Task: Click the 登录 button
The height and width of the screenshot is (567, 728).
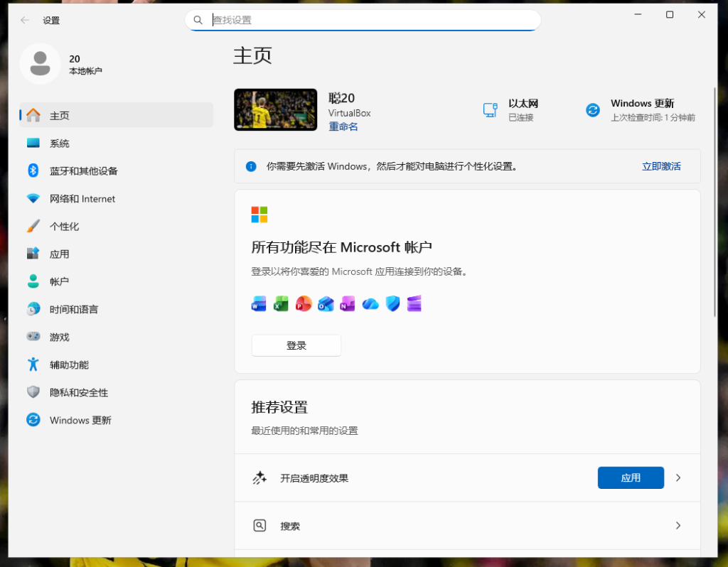Action: pyautogui.click(x=296, y=345)
